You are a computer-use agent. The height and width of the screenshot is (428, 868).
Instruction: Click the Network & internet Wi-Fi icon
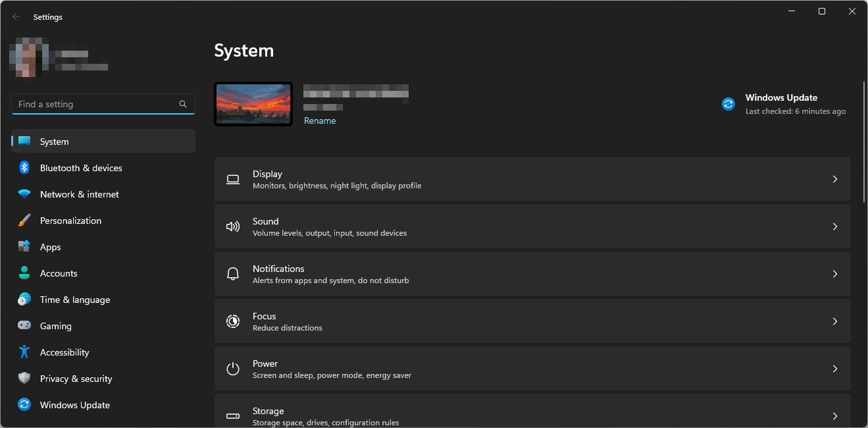(24, 194)
